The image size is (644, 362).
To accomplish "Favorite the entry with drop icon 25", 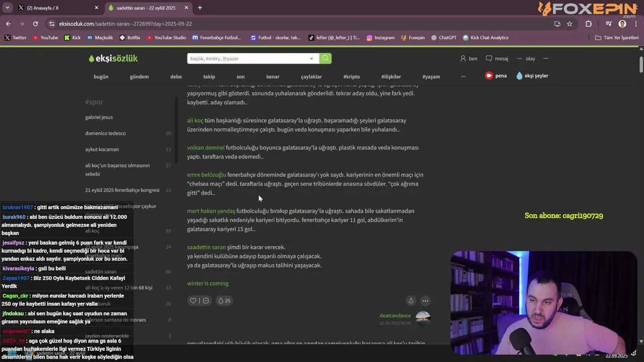I will [224, 301].
